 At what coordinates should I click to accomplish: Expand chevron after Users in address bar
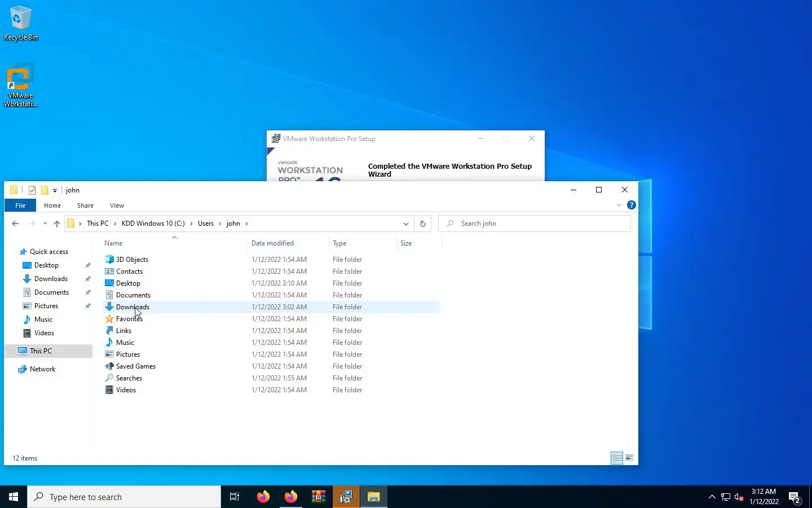[220, 224]
